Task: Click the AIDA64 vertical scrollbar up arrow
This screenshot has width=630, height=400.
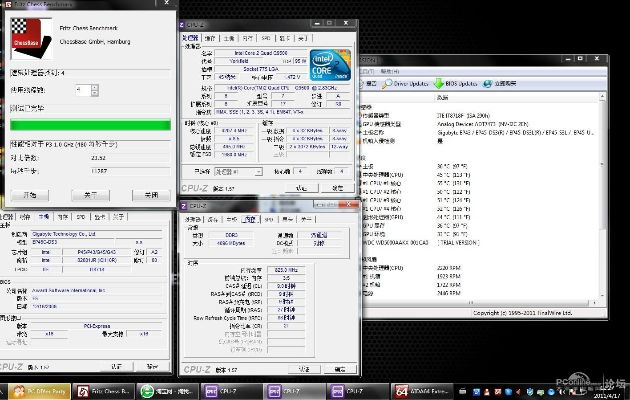Action: point(602,97)
